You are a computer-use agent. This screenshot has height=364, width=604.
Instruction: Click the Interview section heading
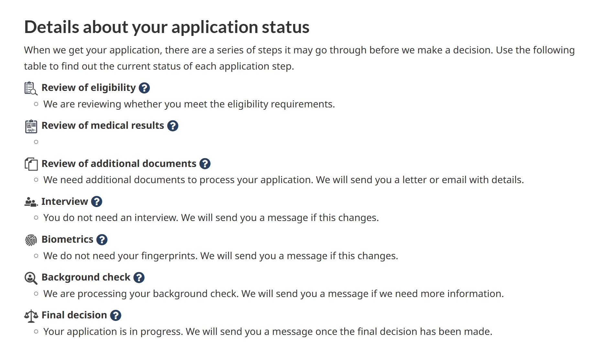[64, 202]
